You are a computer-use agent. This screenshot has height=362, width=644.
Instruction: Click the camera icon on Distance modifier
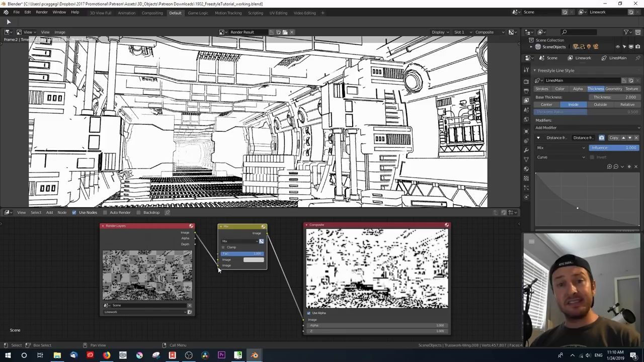pos(601,138)
